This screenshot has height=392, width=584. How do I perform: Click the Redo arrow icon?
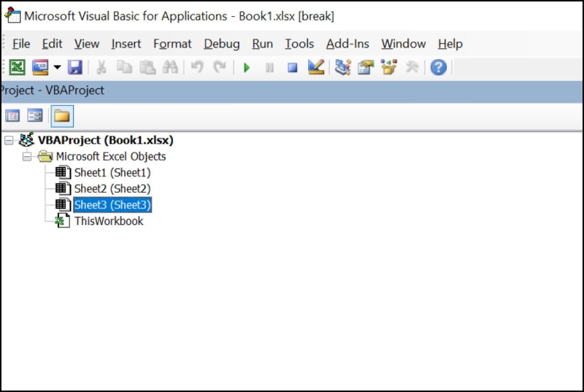(x=220, y=67)
